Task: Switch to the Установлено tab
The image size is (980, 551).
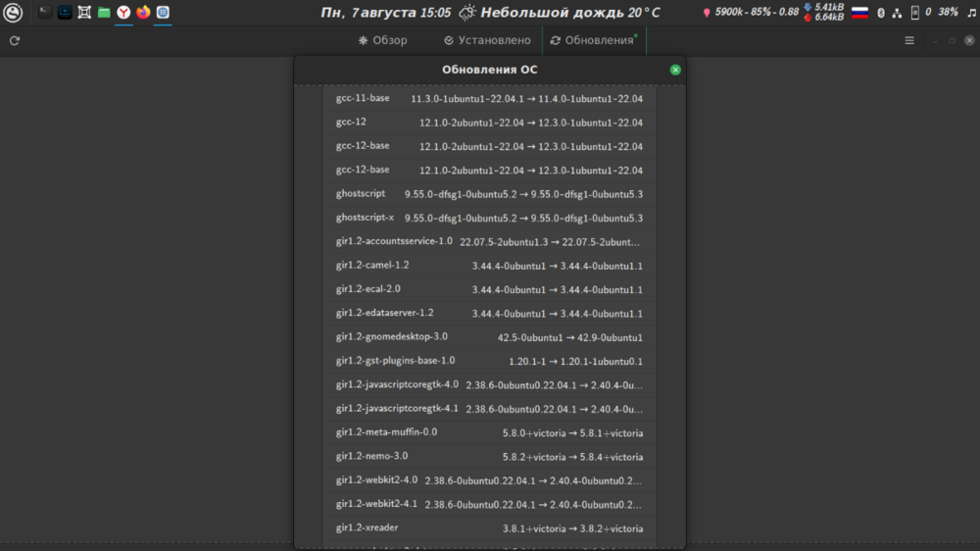Action: pyautogui.click(x=487, y=40)
